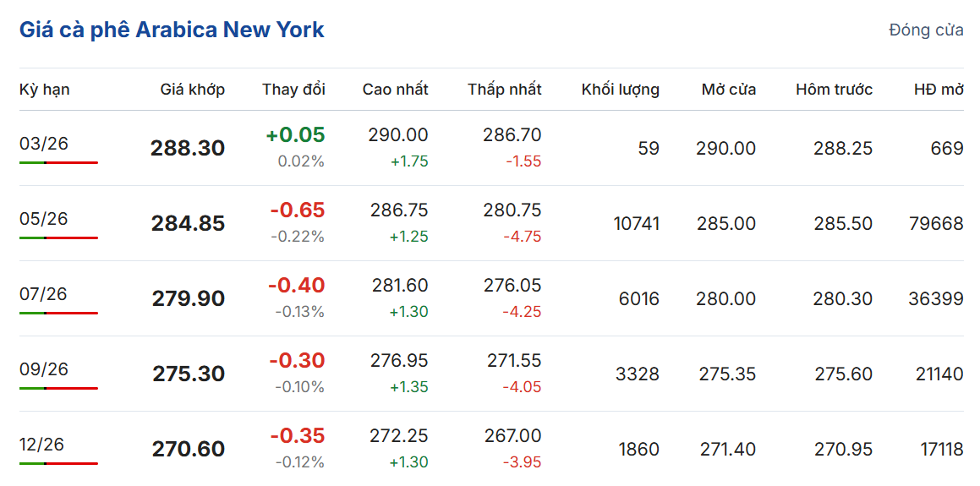The width and height of the screenshot is (980, 486).
Task: Open the 07/26 contract term
Action: 44,294
